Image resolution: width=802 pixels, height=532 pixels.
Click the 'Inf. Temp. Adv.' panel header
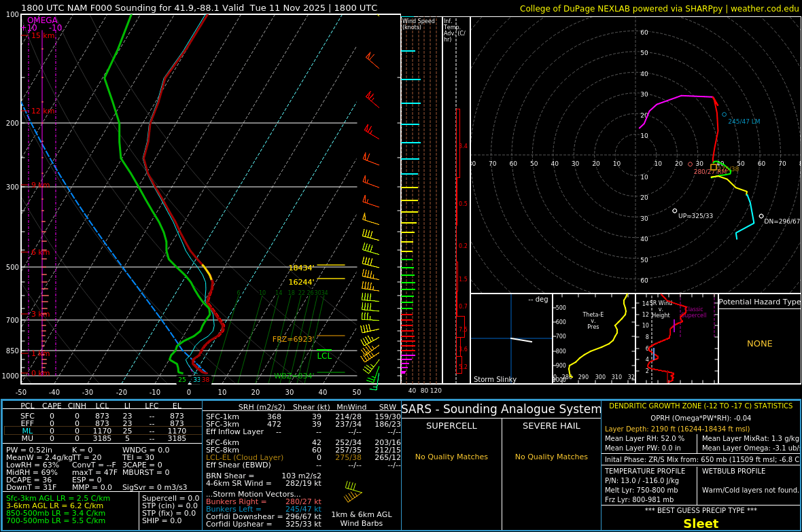coord(454,30)
